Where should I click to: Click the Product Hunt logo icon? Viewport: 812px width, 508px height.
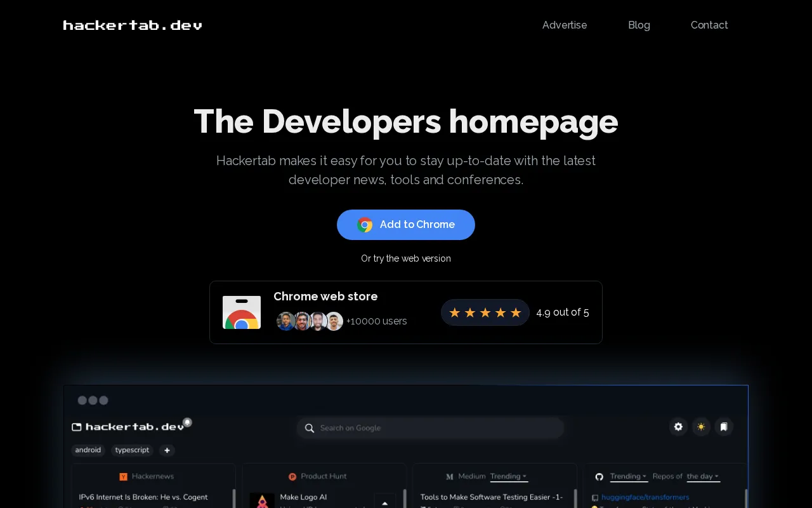tap(292, 476)
